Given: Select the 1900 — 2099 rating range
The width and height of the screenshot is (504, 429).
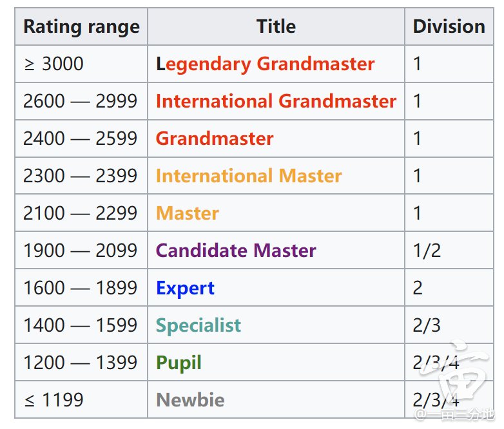Looking at the screenshot, I should (81, 251).
